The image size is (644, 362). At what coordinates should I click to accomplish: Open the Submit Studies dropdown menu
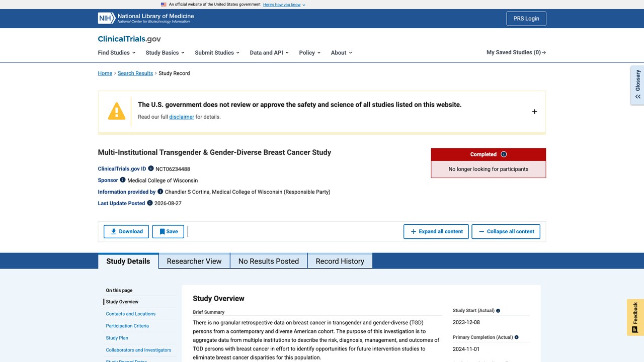point(217,53)
